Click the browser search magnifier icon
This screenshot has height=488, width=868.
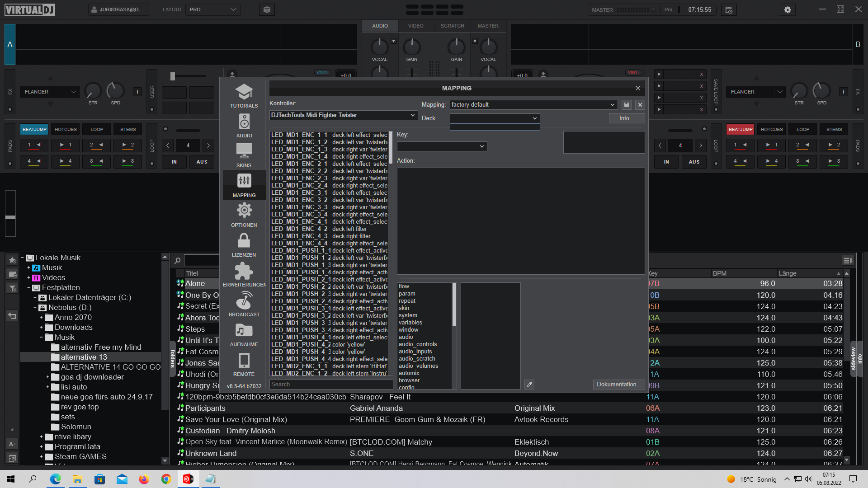(178, 261)
